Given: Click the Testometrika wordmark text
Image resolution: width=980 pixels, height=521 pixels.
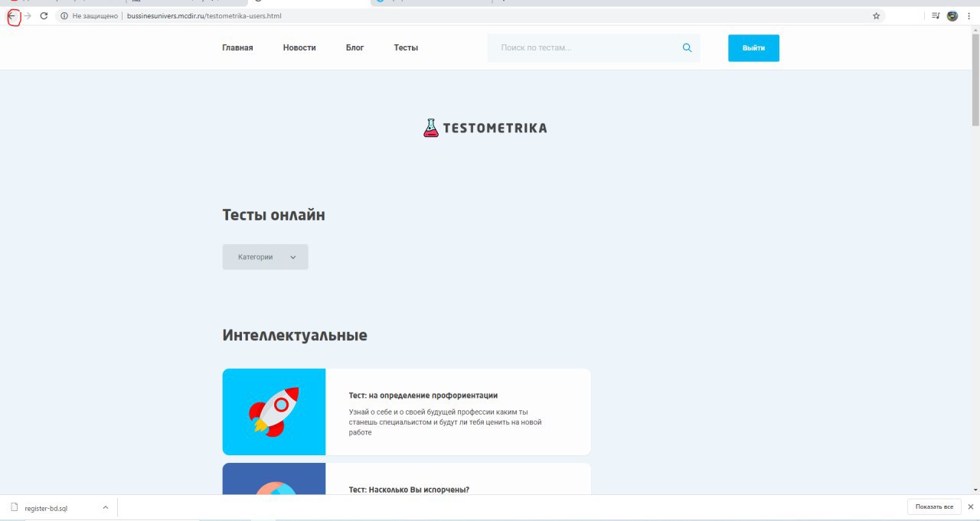Looking at the screenshot, I should point(495,128).
